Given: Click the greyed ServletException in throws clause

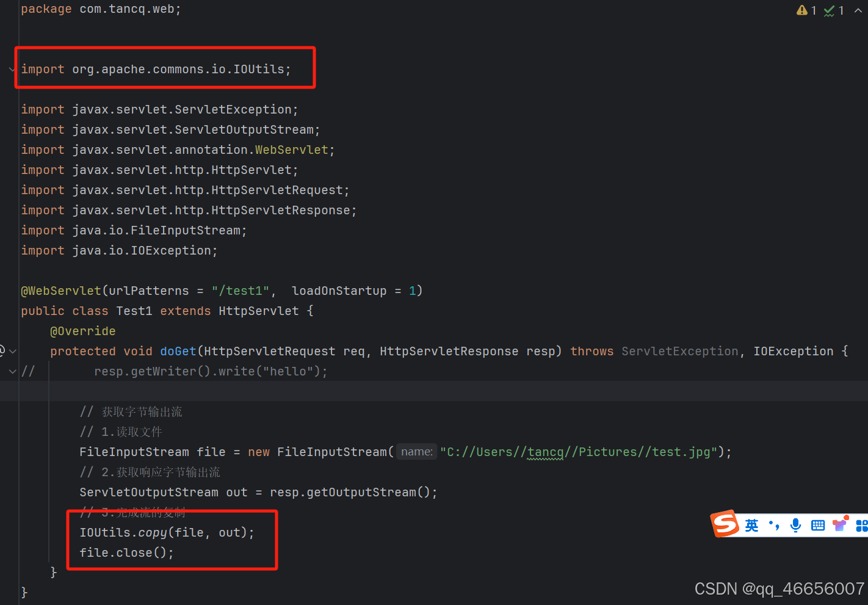Looking at the screenshot, I should click(x=680, y=351).
